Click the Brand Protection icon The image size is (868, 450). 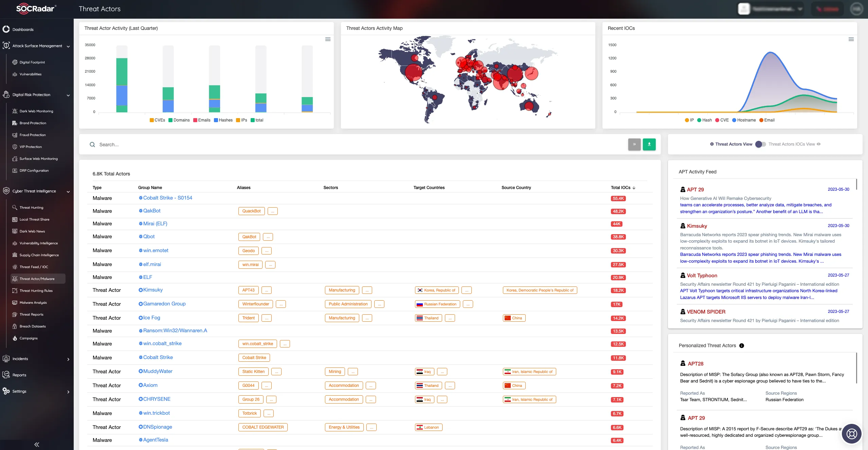(x=15, y=123)
